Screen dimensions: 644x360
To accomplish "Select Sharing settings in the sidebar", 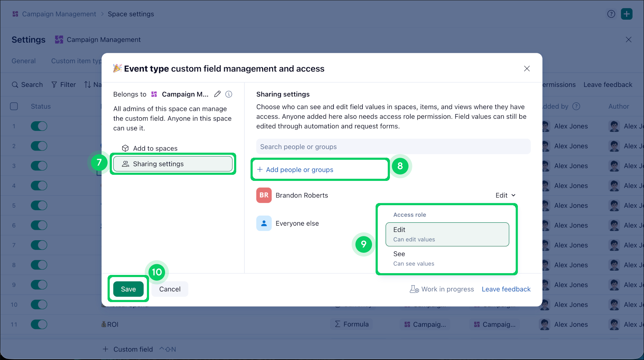I will tap(173, 164).
